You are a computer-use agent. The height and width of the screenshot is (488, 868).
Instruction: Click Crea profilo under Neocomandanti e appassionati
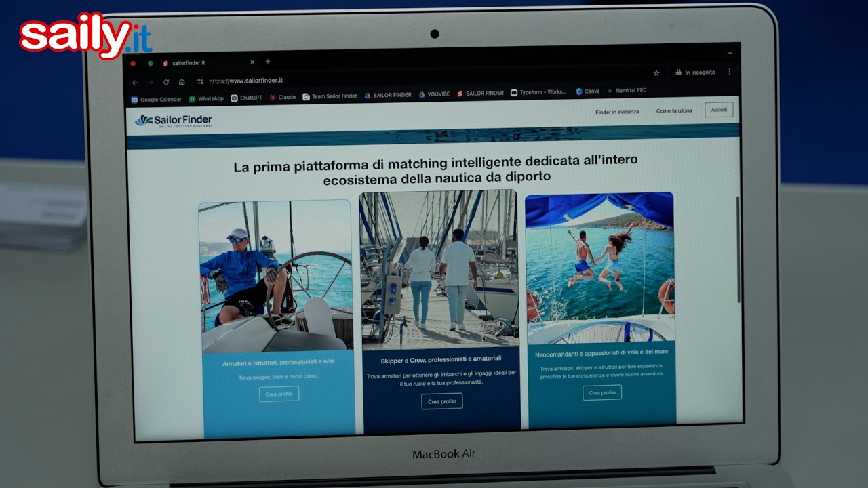(602, 392)
